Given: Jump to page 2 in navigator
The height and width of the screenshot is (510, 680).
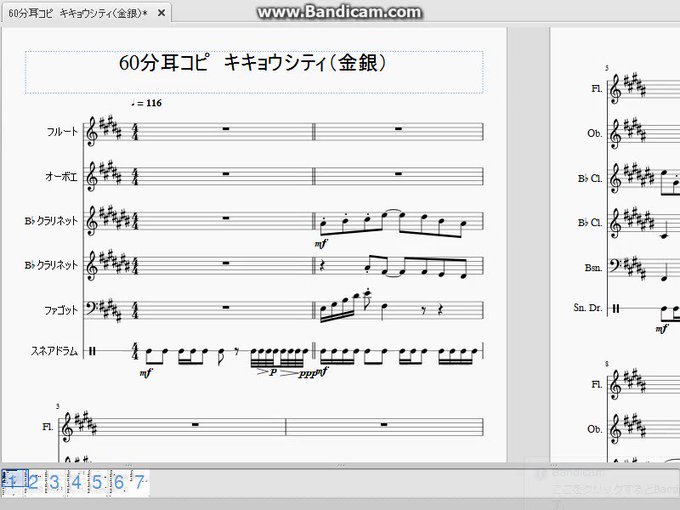Looking at the screenshot, I should pos(34,482).
